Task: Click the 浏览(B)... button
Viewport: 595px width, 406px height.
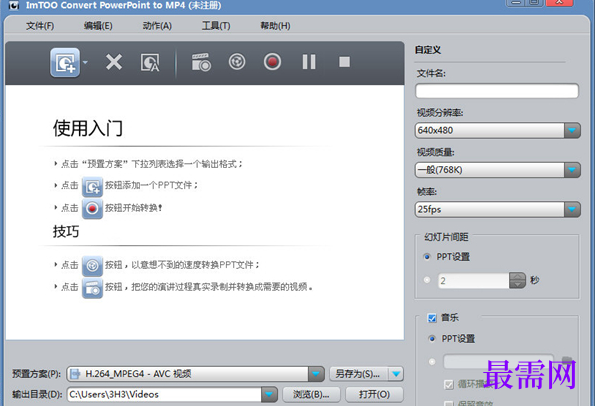Action: click(311, 394)
